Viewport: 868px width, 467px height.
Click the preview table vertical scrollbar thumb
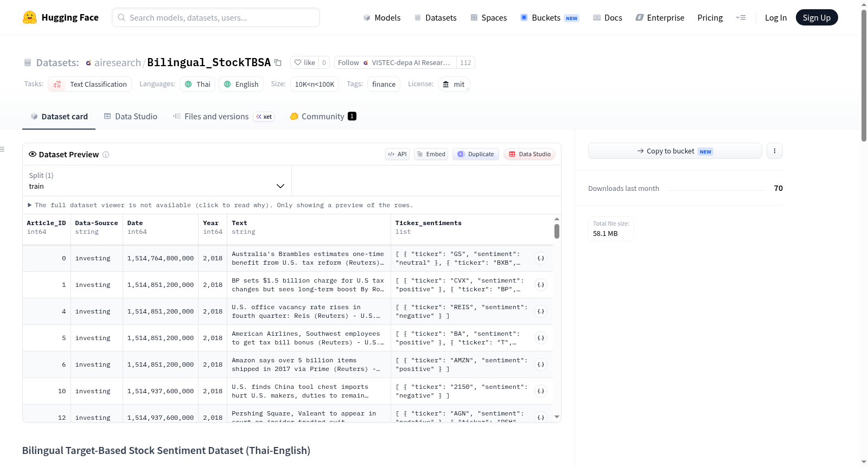(557, 232)
